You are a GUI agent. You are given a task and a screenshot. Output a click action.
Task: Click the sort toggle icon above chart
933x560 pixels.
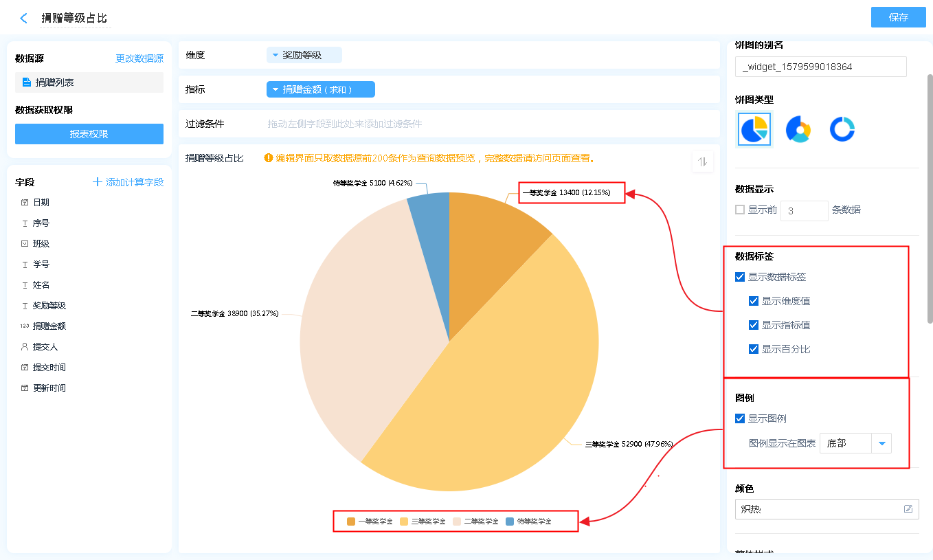[702, 162]
